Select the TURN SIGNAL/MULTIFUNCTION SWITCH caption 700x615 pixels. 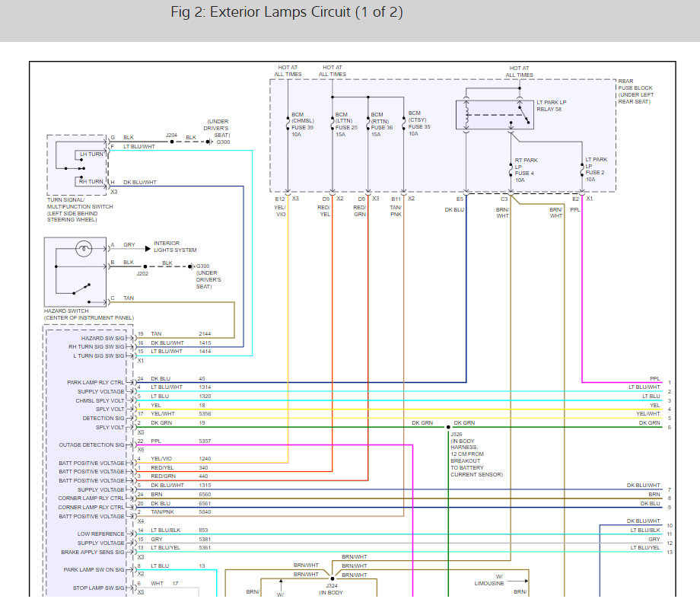tap(80, 210)
